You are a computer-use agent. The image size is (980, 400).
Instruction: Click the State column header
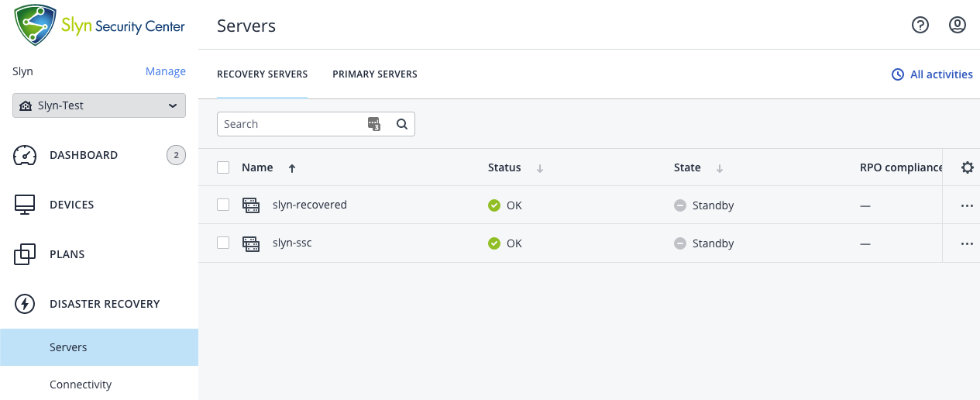click(x=687, y=167)
